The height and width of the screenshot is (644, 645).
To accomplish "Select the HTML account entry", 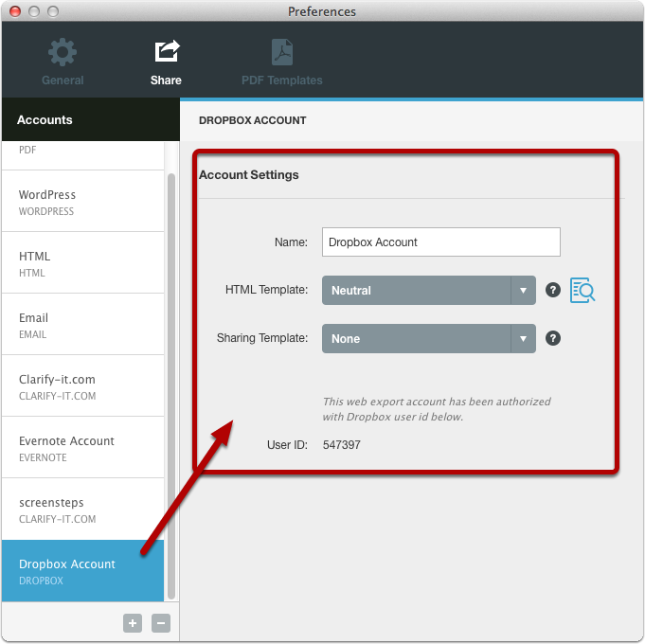I will [82, 263].
